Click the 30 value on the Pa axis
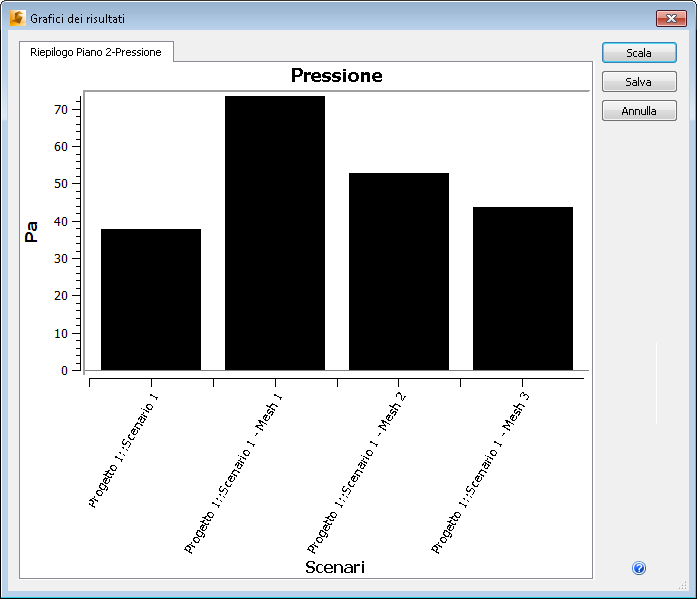 pyautogui.click(x=61, y=259)
